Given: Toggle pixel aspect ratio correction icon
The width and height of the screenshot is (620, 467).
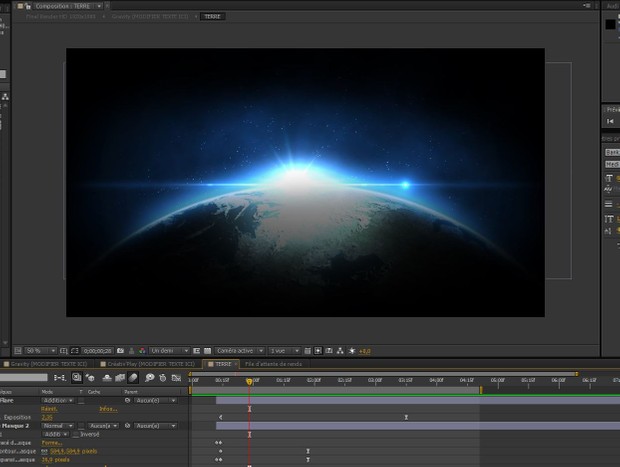Looking at the screenshot, I should (x=307, y=351).
